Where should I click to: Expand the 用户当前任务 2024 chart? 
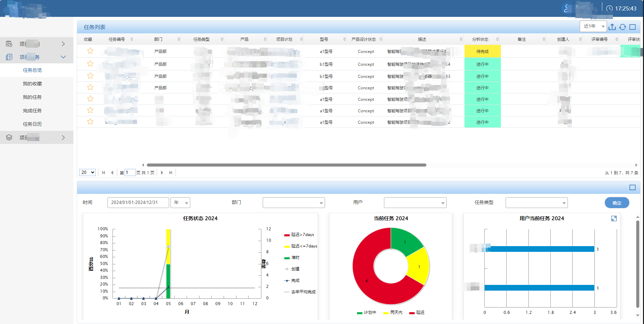coord(614,218)
